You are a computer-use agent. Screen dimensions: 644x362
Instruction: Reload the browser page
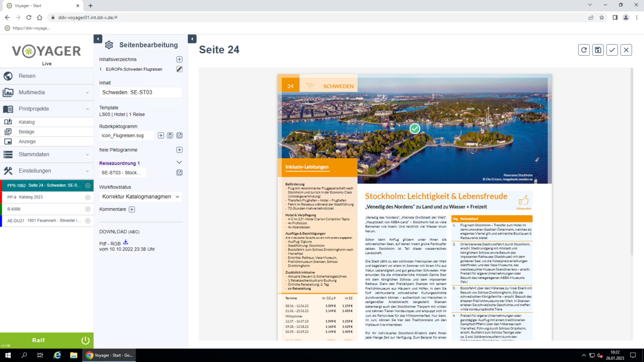point(28,17)
